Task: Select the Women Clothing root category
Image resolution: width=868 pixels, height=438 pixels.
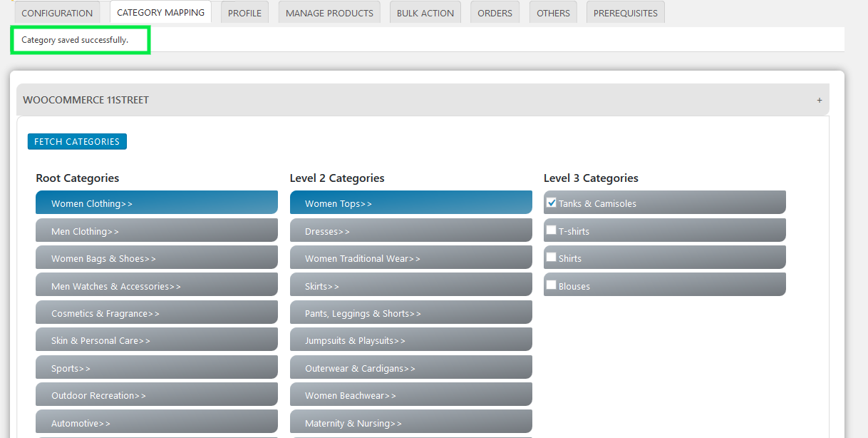Action: click(x=157, y=203)
